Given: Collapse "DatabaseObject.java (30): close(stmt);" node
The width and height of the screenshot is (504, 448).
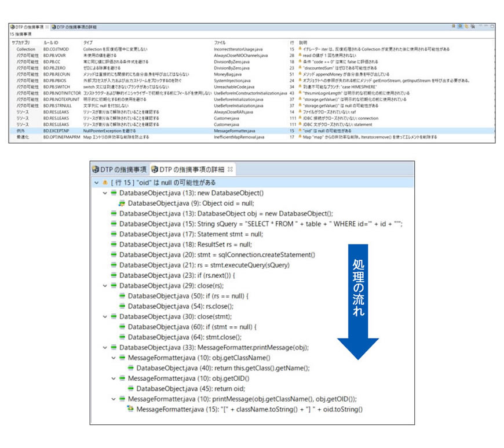Looking at the screenshot, I should pyautogui.click(x=105, y=316).
